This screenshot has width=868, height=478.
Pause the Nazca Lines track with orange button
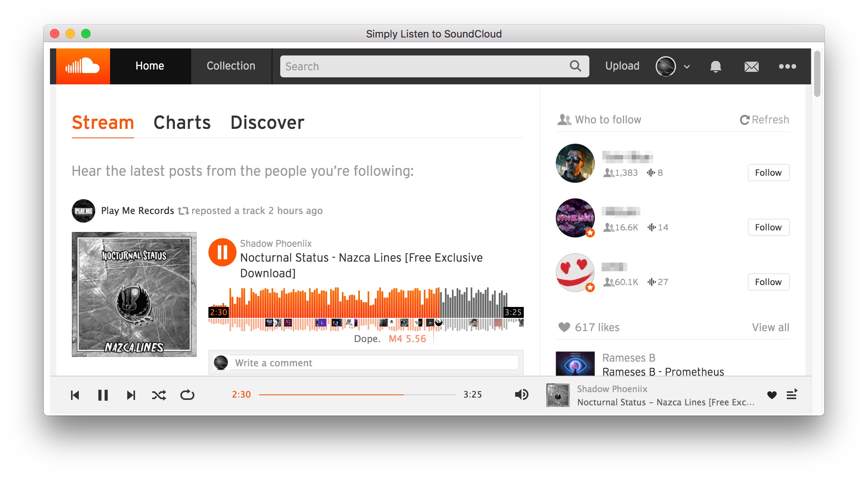click(222, 252)
